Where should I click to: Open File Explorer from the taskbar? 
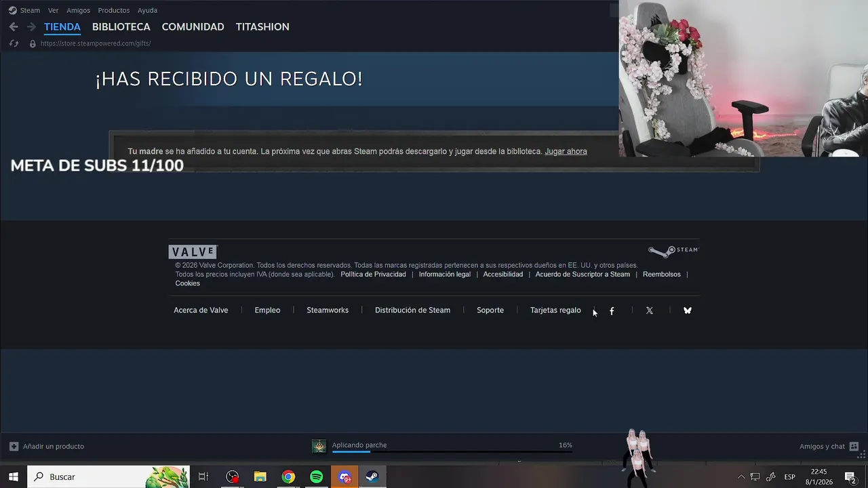[x=260, y=476]
